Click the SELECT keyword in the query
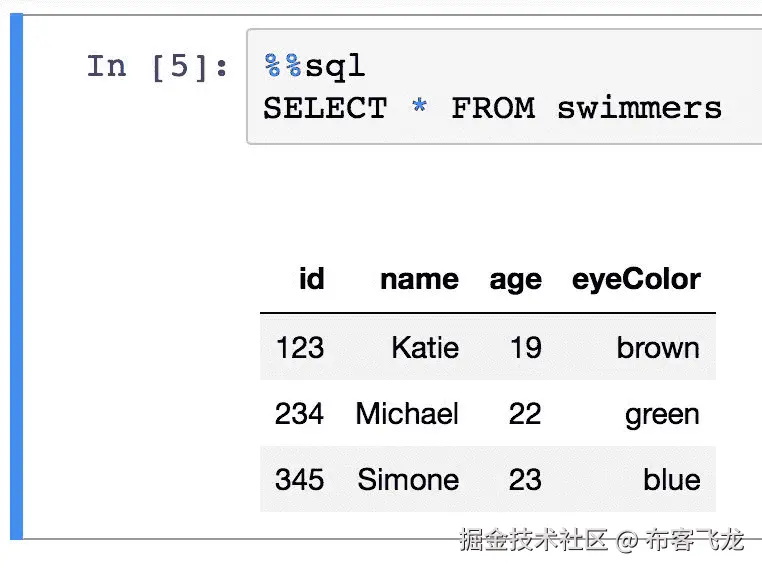The height and width of the screenshot is (571, 762). pos(325,108)
